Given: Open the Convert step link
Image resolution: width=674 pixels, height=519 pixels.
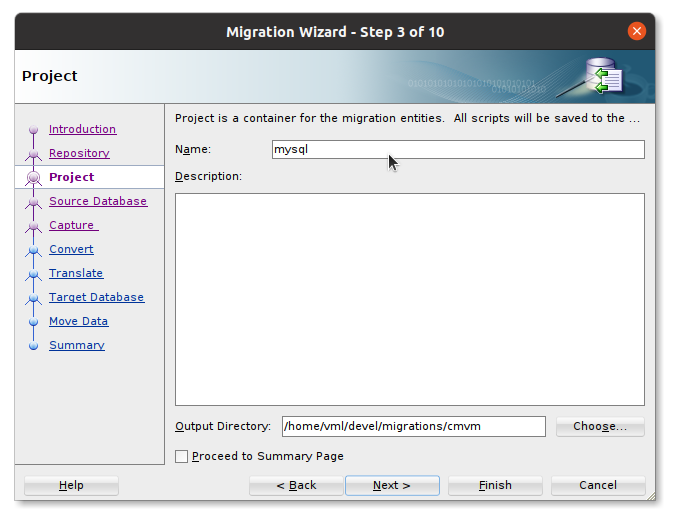Looking at the screenshot, I should tap(71, 249).
